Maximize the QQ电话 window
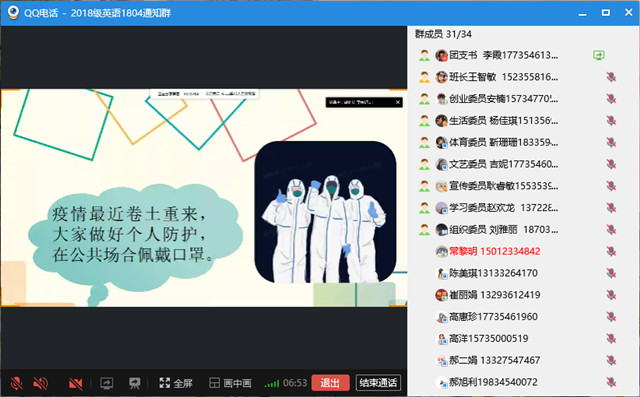 point(606,13)
